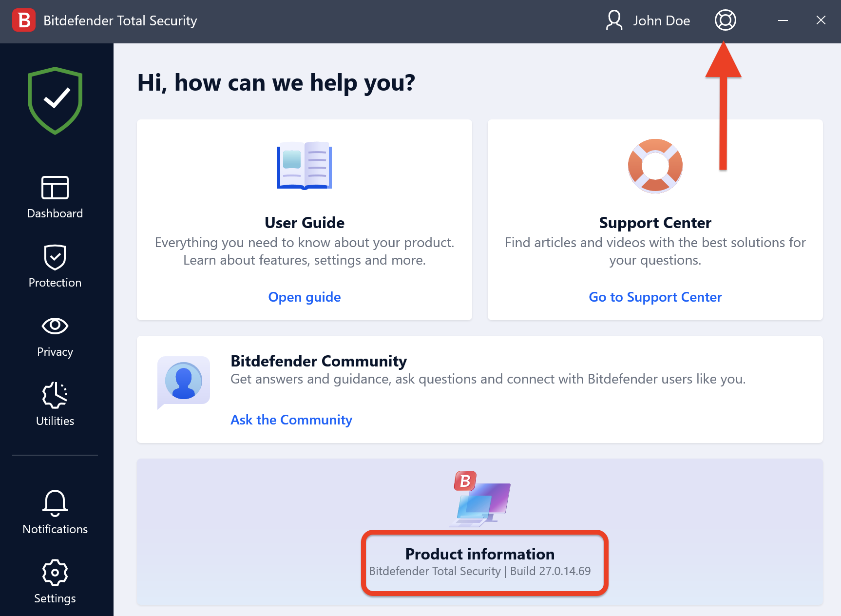Open the Notifications bell
Image resolution: width=841 pixels, height=616 pixels.
click(x=55, y=512)
